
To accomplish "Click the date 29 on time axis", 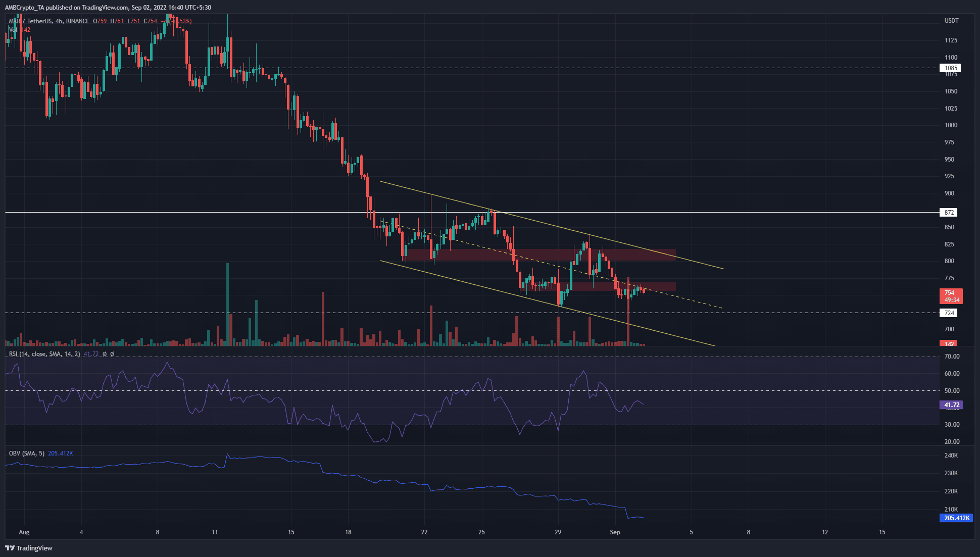I will 558,532.
